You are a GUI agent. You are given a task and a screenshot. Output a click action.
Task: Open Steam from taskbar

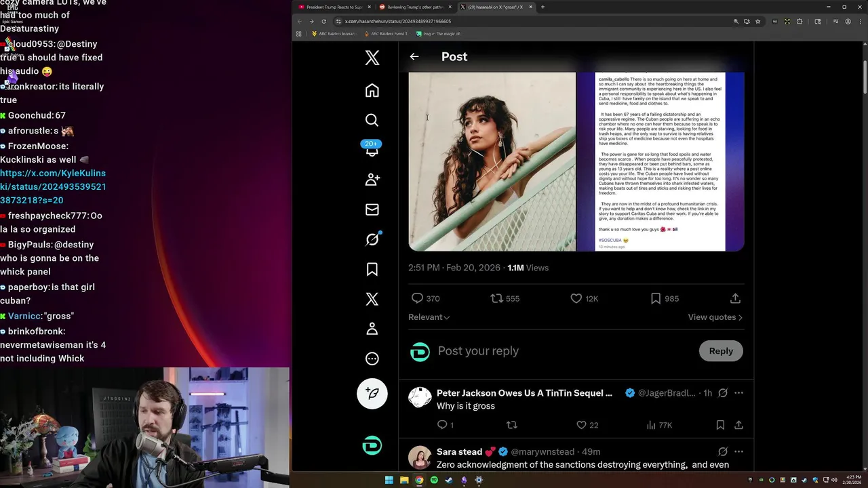(x=449, y=480)
